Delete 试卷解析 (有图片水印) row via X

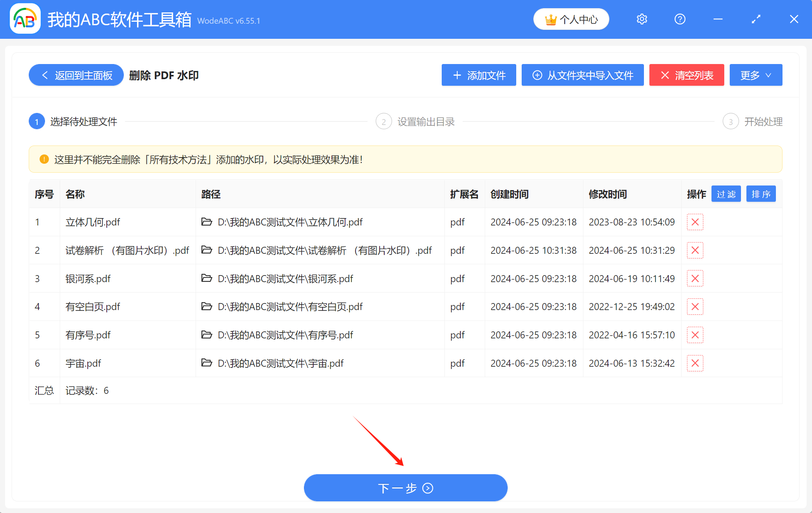tap(695, 250)
